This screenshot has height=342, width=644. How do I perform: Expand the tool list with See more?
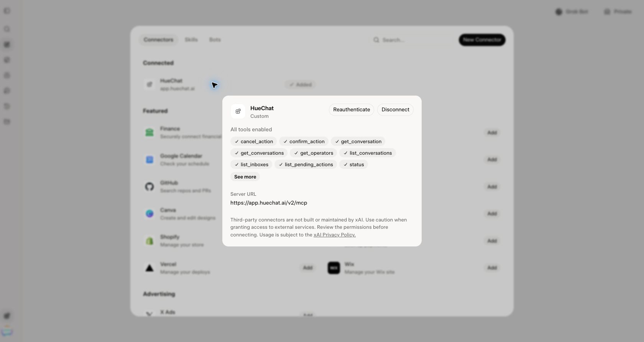[x=245, y=177]
